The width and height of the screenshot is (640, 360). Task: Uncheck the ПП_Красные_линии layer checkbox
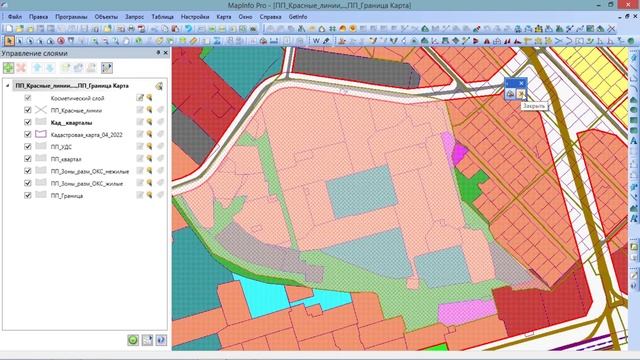pyautogui.click(x=28, y=110)
